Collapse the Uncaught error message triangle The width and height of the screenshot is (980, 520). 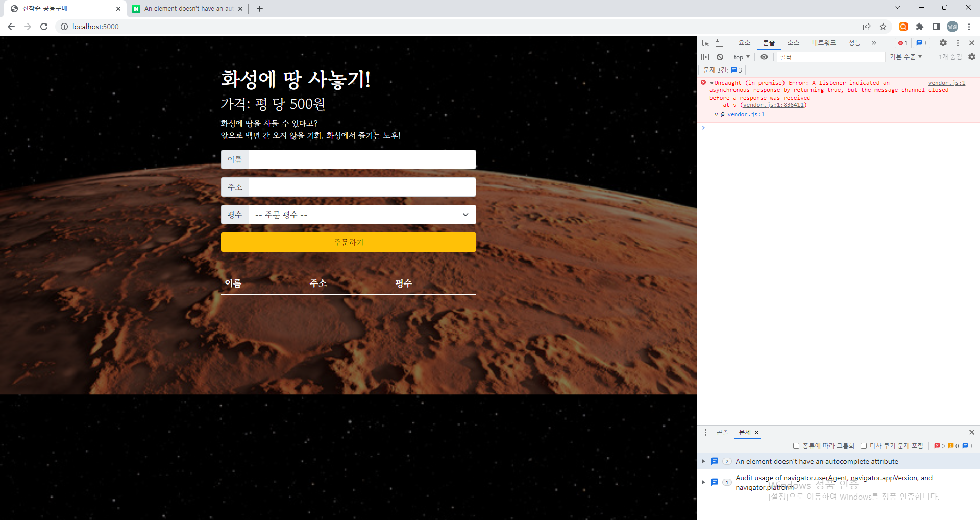pyautogui.click(x=712, y=83)
